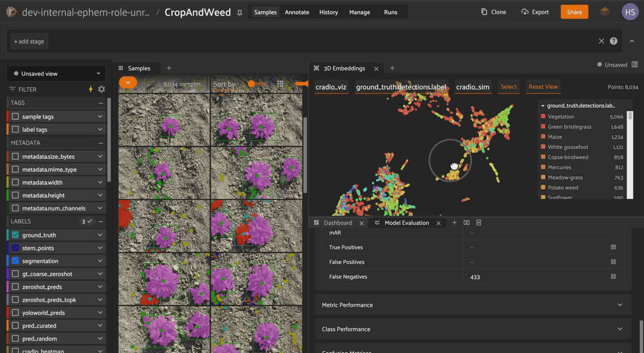Load False Negatives samples via grid icon

[x=613, y=276]
